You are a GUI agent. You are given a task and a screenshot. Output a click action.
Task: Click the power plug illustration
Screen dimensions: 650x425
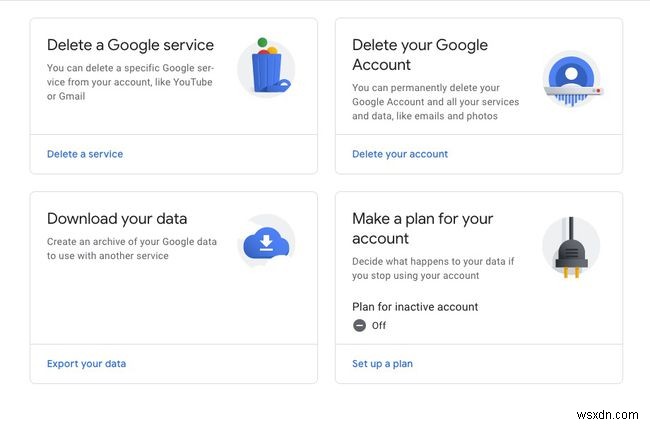tap(570, 247)
